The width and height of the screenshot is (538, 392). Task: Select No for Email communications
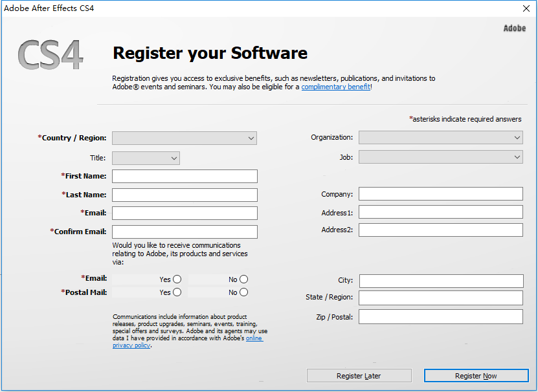tap(243, 279)
